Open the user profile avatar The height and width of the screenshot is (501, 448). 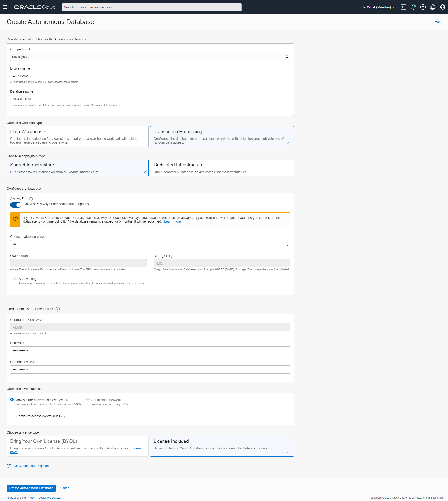click(442, 7)
